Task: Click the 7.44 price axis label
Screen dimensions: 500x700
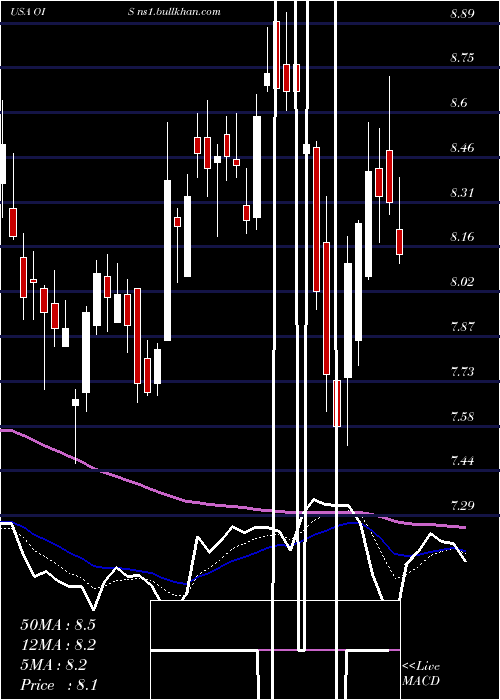Action: point(462,461)
